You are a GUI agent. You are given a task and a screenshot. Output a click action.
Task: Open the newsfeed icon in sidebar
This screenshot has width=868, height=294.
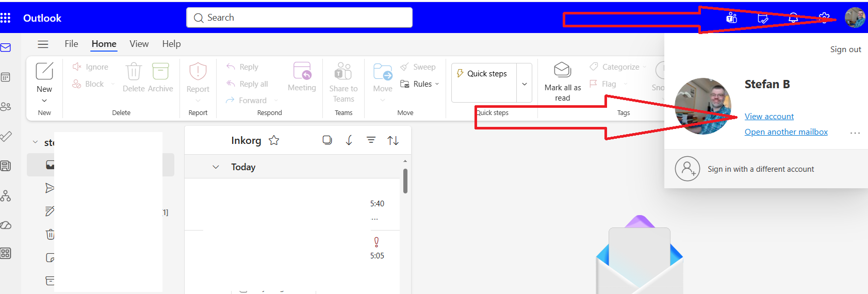click(x=6, y=166)
